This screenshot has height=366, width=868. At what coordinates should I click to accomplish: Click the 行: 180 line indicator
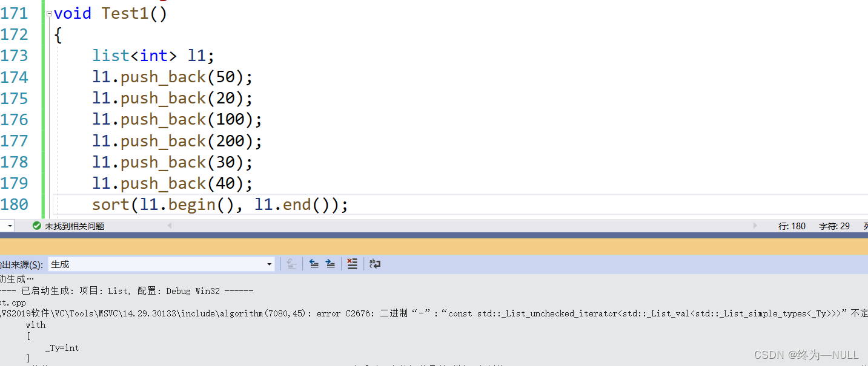coord(792,226)
